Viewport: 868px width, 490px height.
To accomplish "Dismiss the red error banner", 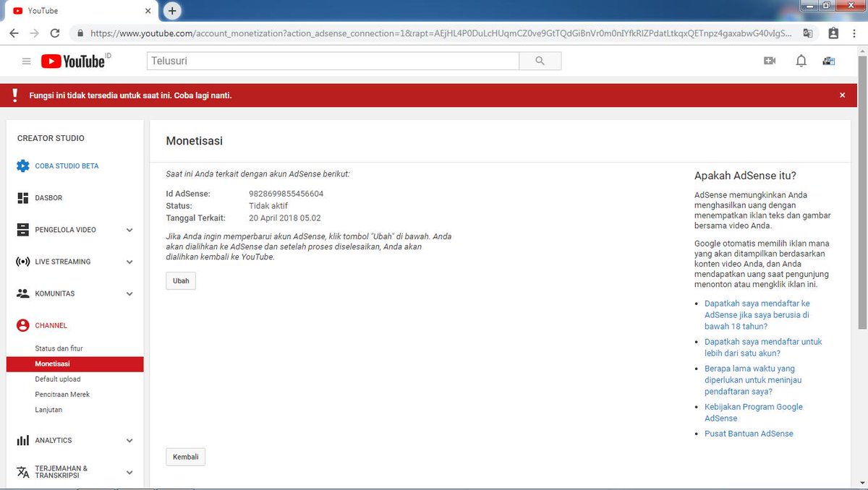I will pyautogui.click(x=842, y=95).
